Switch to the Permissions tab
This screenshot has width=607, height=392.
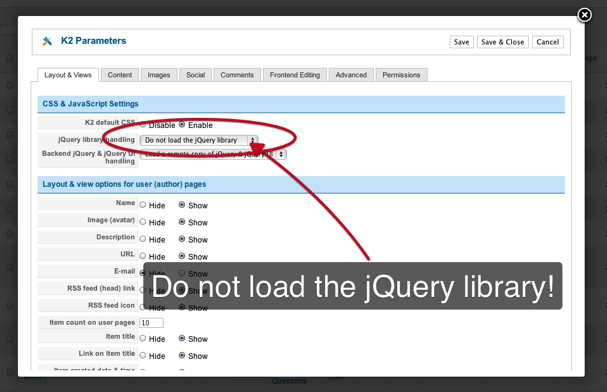click(x=401, y=75)
